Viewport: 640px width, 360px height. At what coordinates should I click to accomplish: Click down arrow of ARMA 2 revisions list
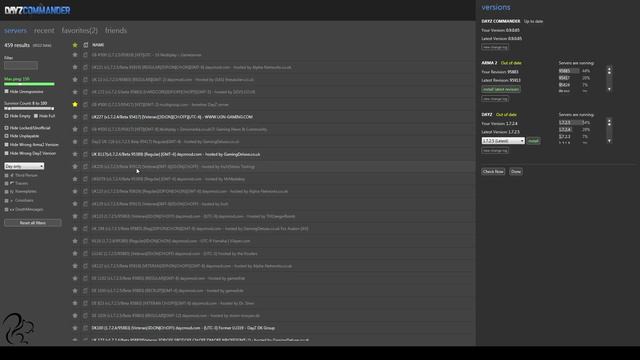[609, 89]
